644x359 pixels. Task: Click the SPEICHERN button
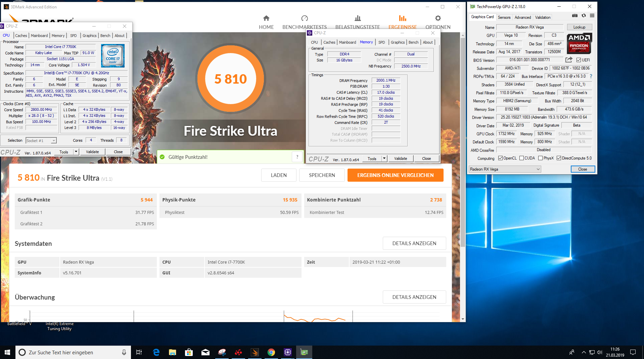tap(322, 175)
